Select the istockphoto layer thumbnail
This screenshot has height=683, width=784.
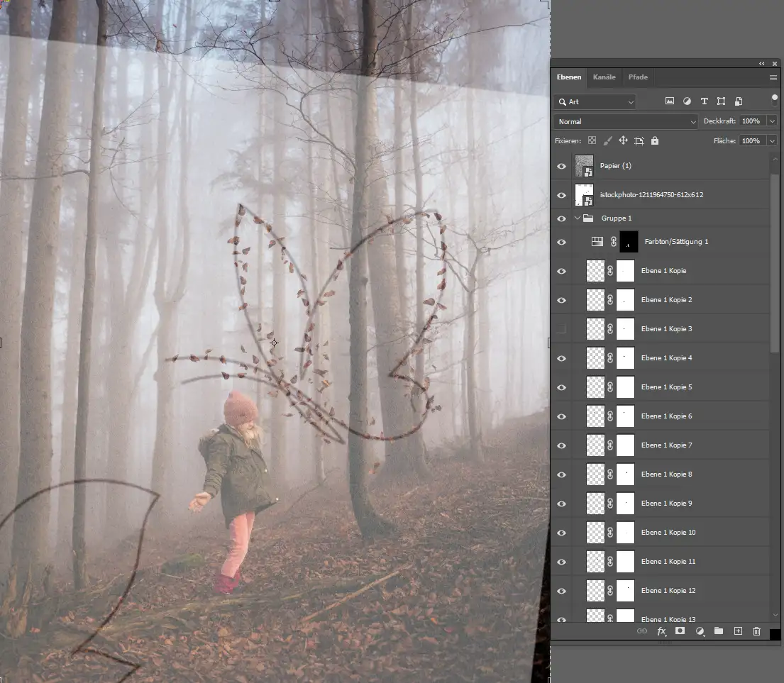(x=584, y=195)
